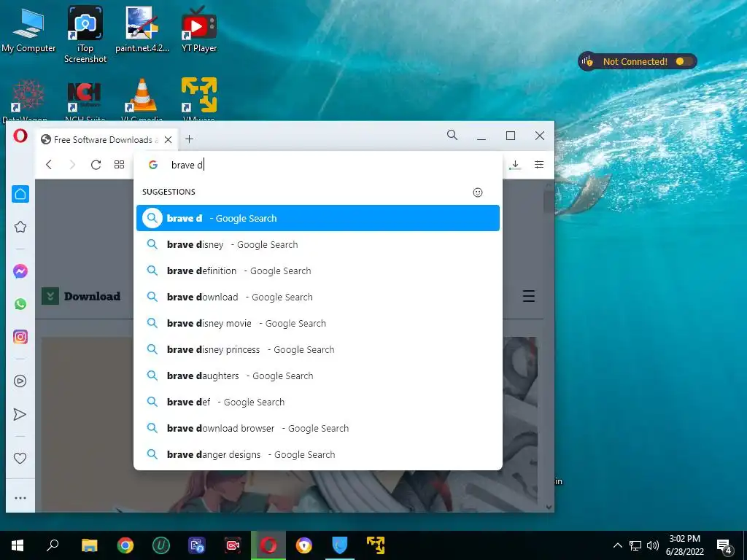This screenshot has height=560, width=747.
Task: Select 'brave disney movie' suggestion
Action: [318, 323]
